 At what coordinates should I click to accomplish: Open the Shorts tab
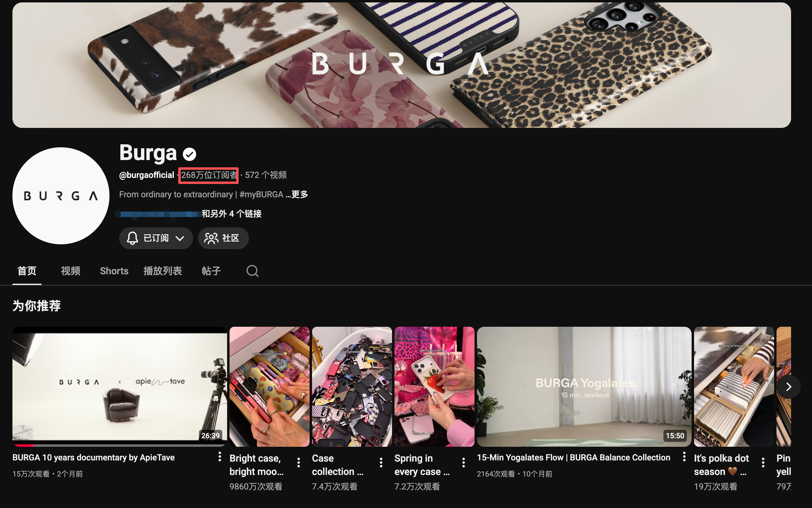click(x=114, y=271)
